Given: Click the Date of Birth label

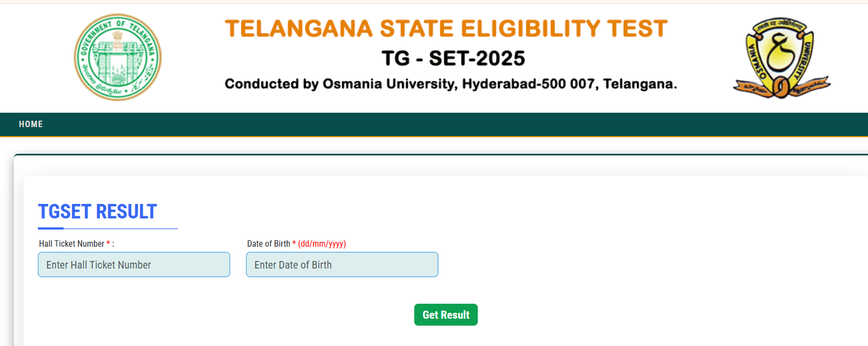Looking at the screenshot, I should 269,244.
